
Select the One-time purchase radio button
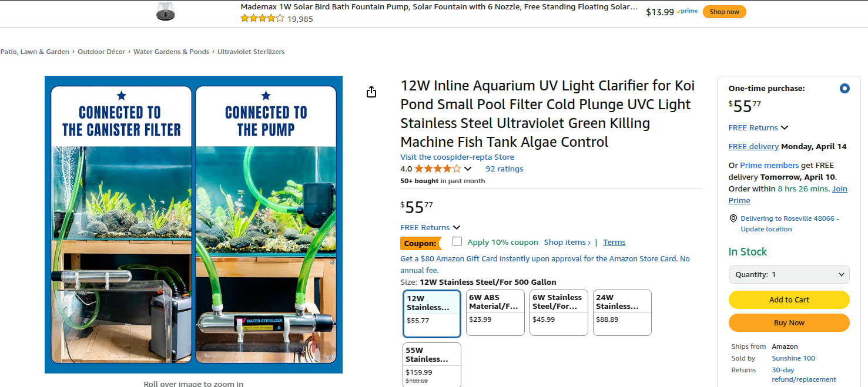844,89
